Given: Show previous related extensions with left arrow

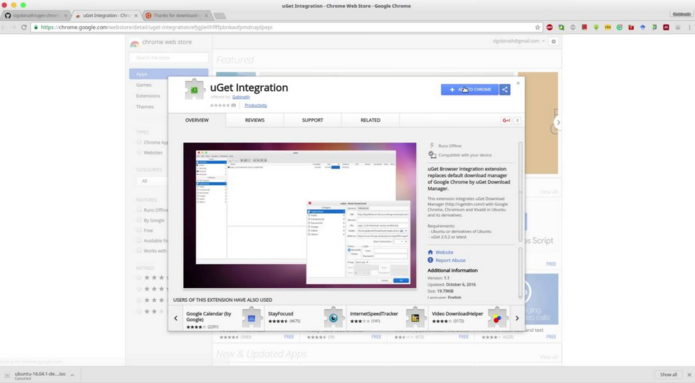Looking at the screenshot, I should click(176, 318).
